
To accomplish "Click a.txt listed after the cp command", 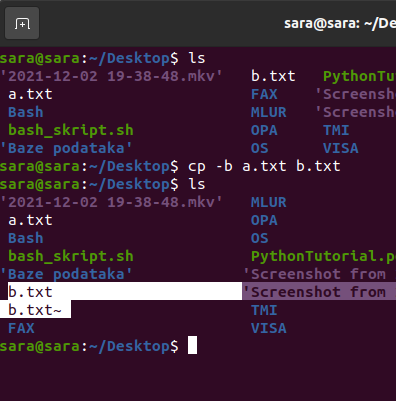I will (30, 220).
